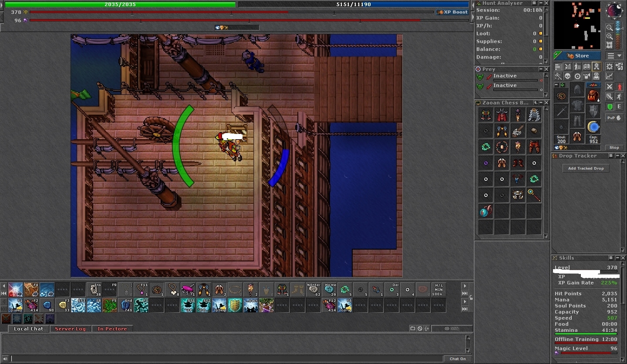Pick the red cape in Zaoan Chess Box
This screenshot has width=627, height=364.
coord(502,115)
